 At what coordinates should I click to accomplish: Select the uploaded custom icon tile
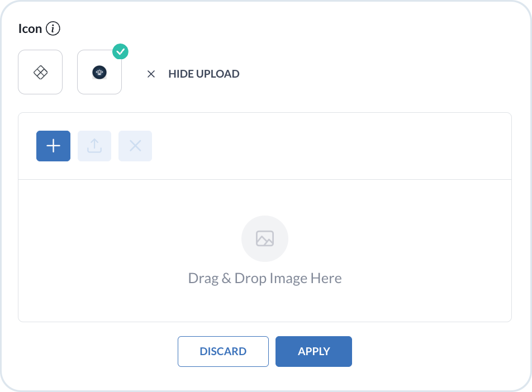coord(99,72)
